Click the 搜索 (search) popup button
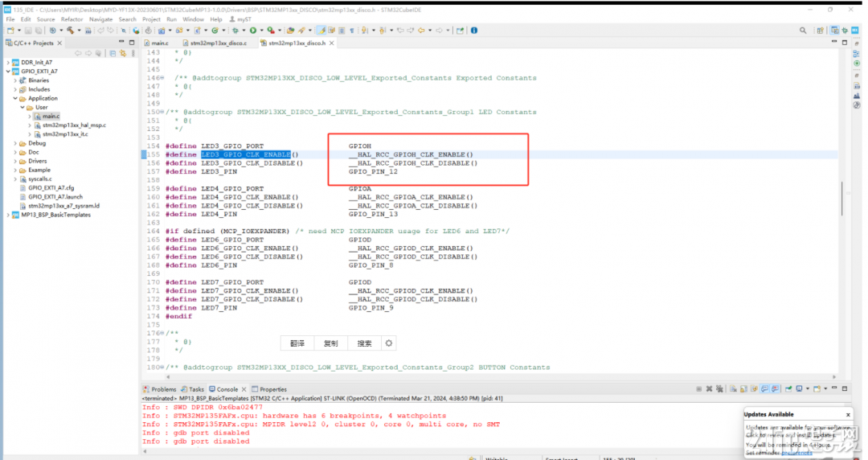Screen dimensions: 868x460 364,343
